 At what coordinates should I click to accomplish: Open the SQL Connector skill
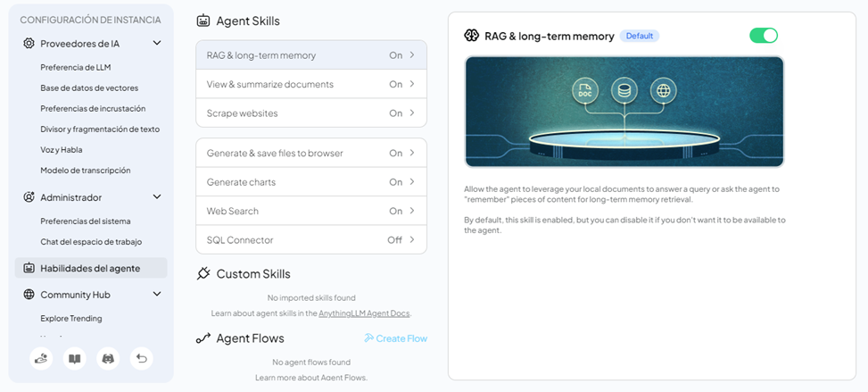pyautogui.click(x=310, y=240)
